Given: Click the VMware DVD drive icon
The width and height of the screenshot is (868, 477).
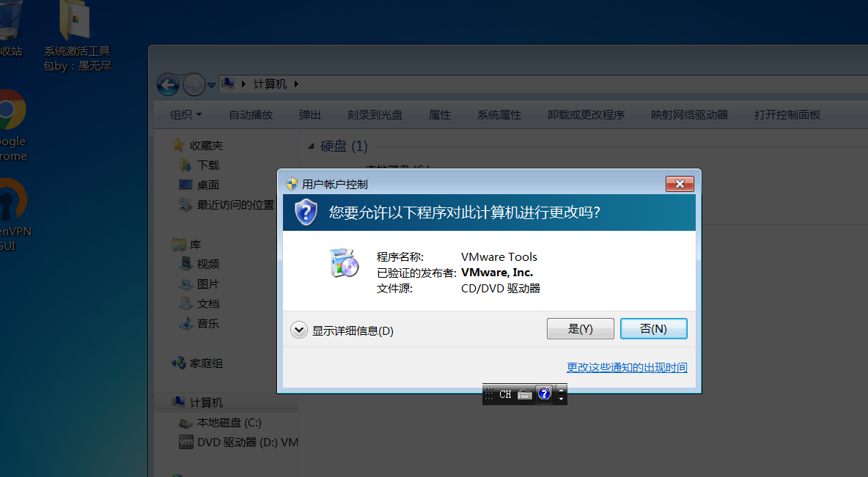Looking at the screenshot, I should coord(186,442).
